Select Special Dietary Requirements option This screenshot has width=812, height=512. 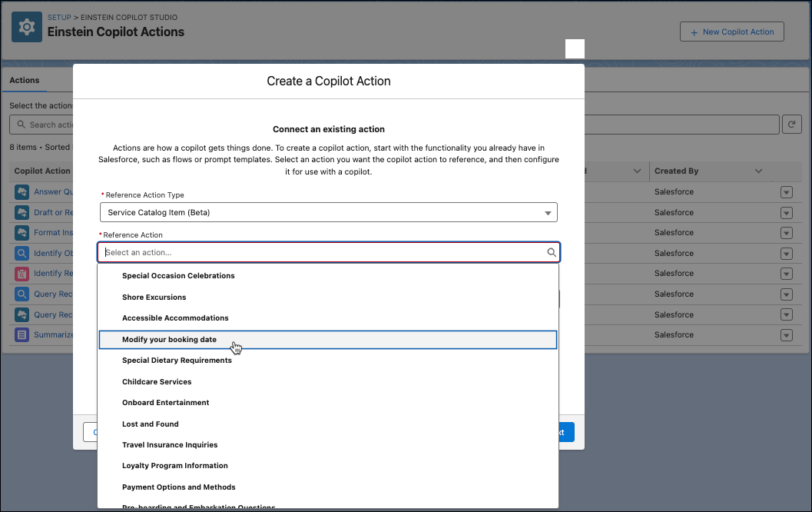pyautogui.click(x=328, y=360)
